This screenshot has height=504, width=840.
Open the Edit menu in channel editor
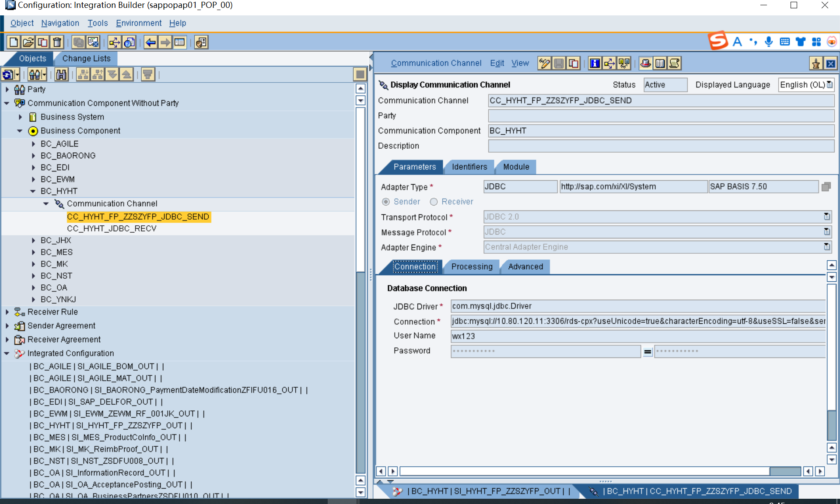(497, 63)
